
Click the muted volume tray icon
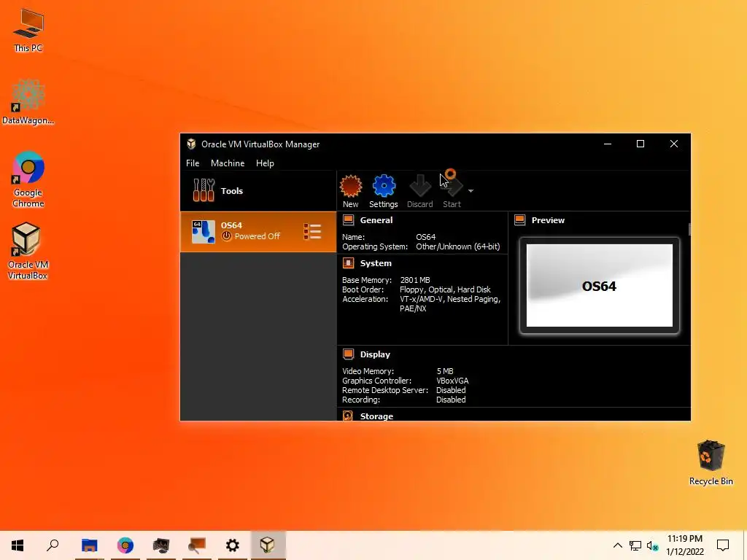click(x=652, y=545)
